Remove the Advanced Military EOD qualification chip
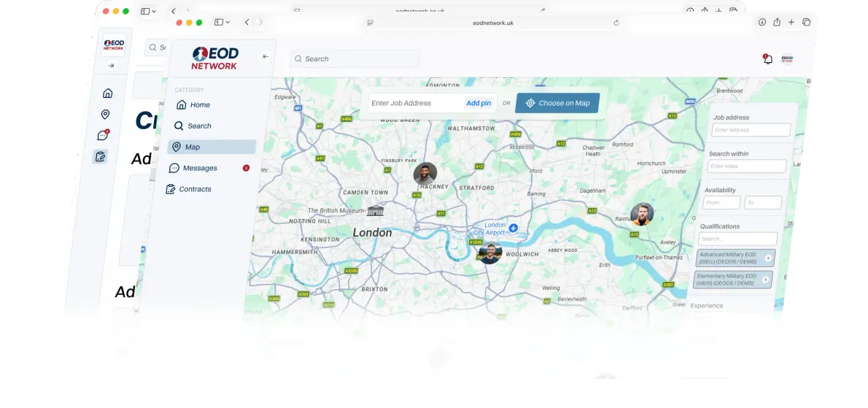Image resolution: width=868 pixels, height=408 pixels. pos(768,258)
